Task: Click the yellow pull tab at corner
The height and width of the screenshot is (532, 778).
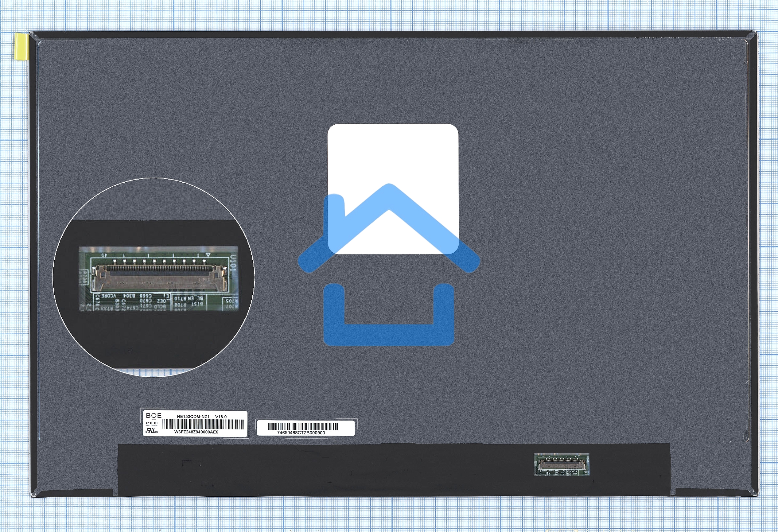Action: [x=21, y=47]
